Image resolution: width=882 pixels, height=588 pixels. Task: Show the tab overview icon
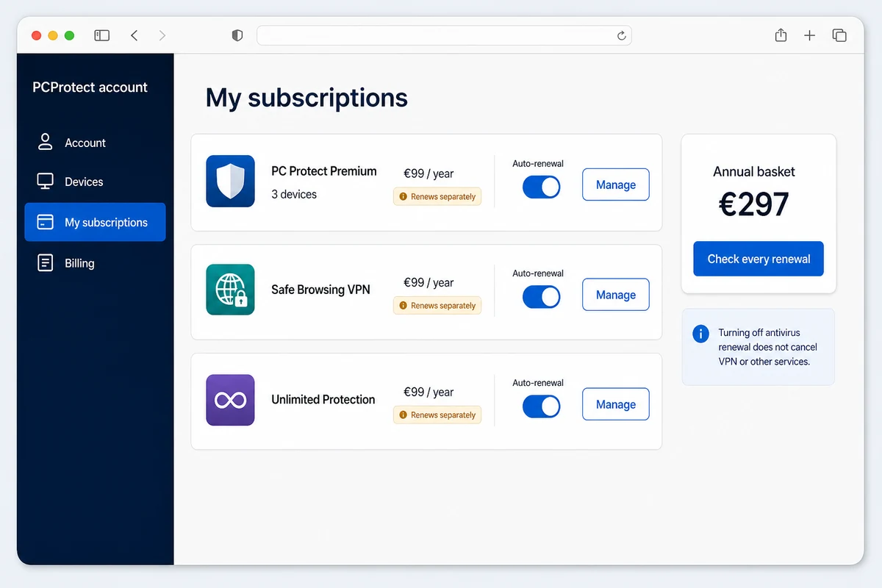click(x=839, y=35)
